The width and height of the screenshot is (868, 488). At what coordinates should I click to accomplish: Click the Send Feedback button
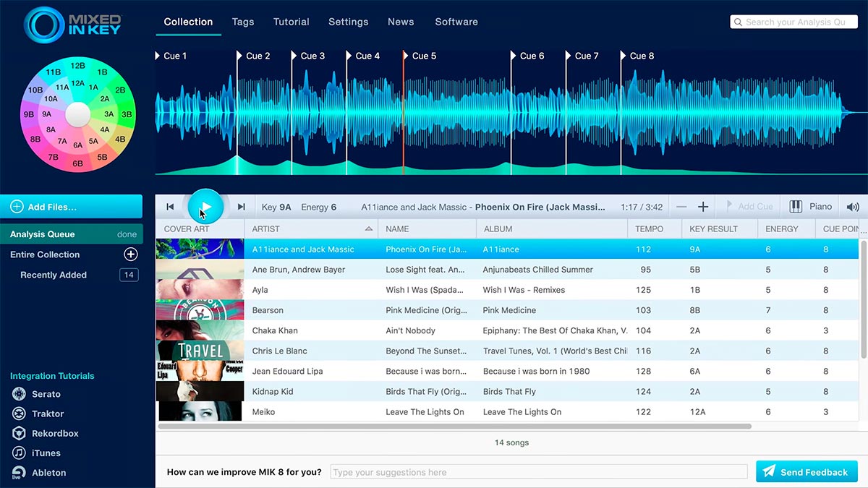[x=807, y=472]
